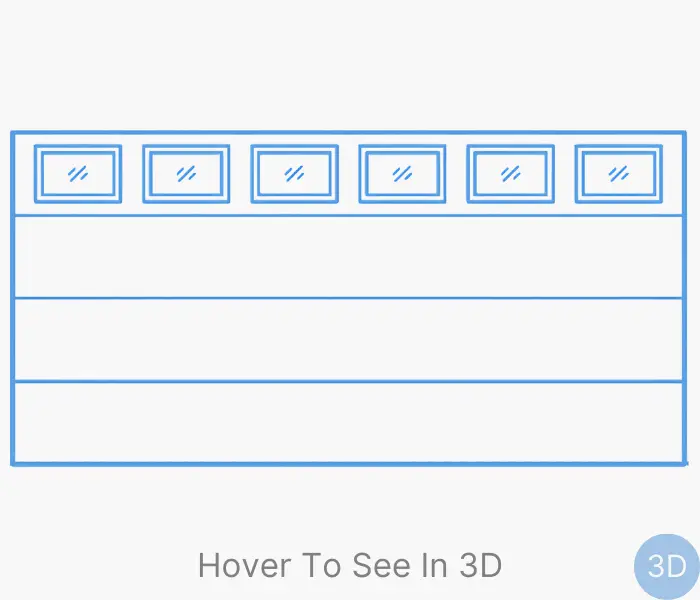Click the bottom door panel
The height and width of the screenshot is (600, 700).
pyautogui.click(x=349, y=422)
